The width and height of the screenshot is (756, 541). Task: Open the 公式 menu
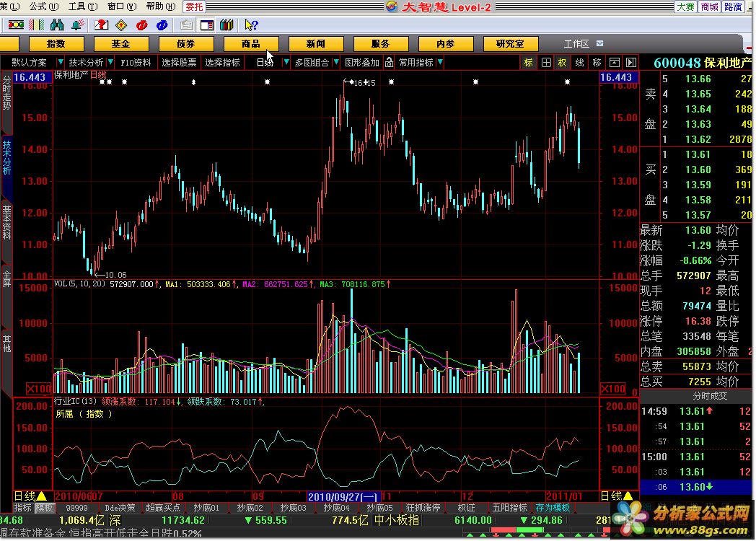43,6
